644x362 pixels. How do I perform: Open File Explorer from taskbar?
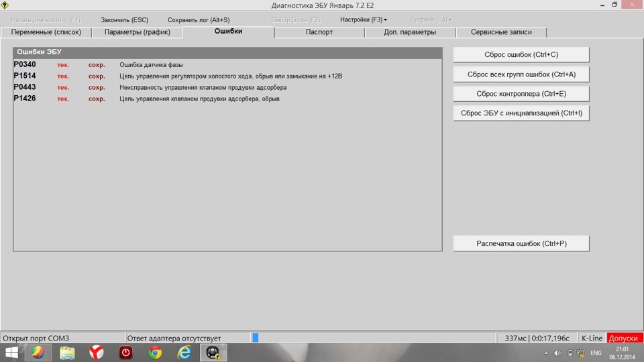coord(67,353)
